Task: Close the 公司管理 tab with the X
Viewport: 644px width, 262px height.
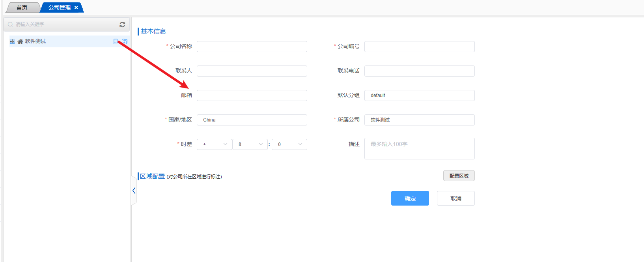Action: 76,7
